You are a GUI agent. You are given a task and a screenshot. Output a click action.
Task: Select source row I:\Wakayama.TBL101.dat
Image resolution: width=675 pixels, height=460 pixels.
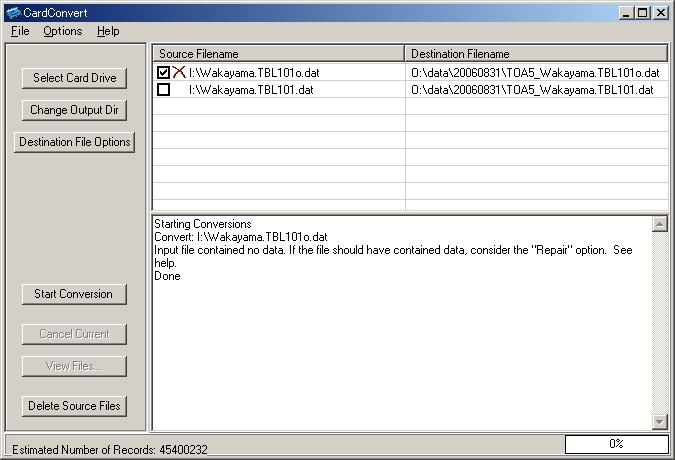coord(251,90)
